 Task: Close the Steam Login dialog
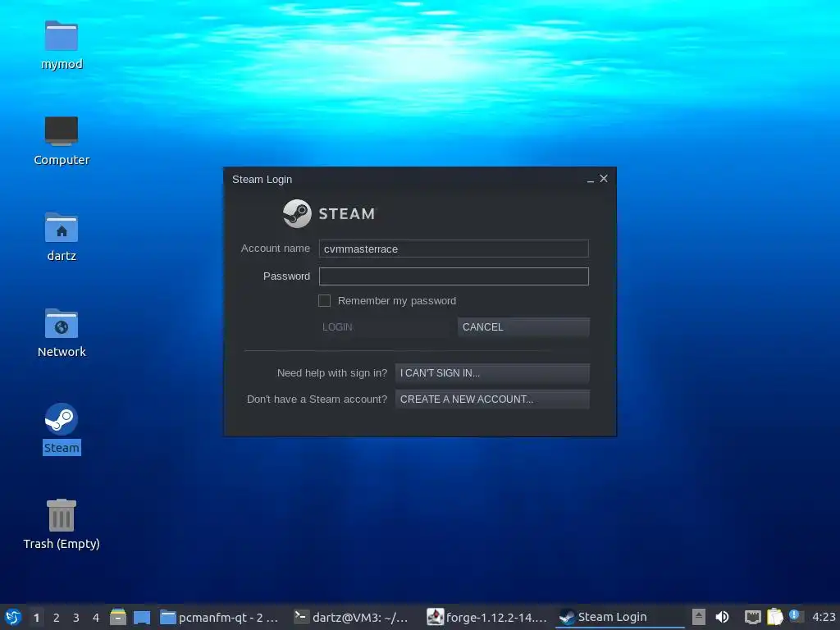tap(604, 178)
